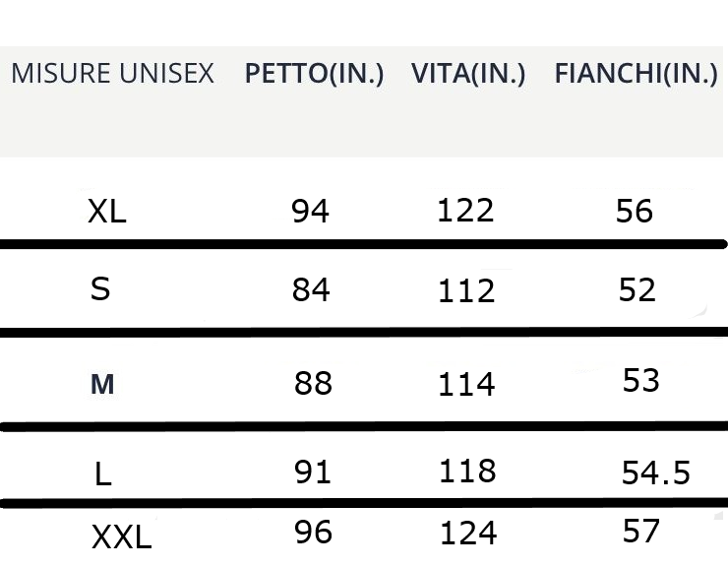Select the FIANCHI(IN.) column header
The image size is (728, 567).
(x=636, y=75)
